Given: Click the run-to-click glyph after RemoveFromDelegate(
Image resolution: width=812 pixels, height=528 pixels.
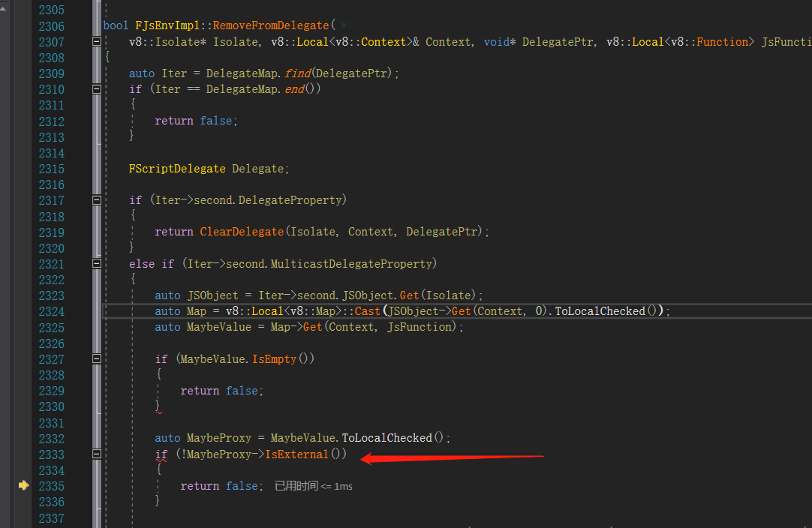Looking at the screenshot, I should tap(346, 25).
